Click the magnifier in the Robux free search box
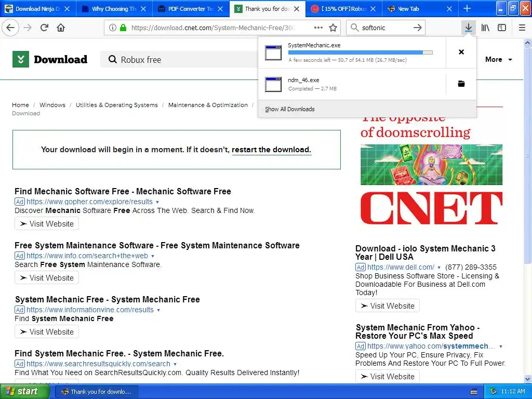 click(x=112, y=59)
